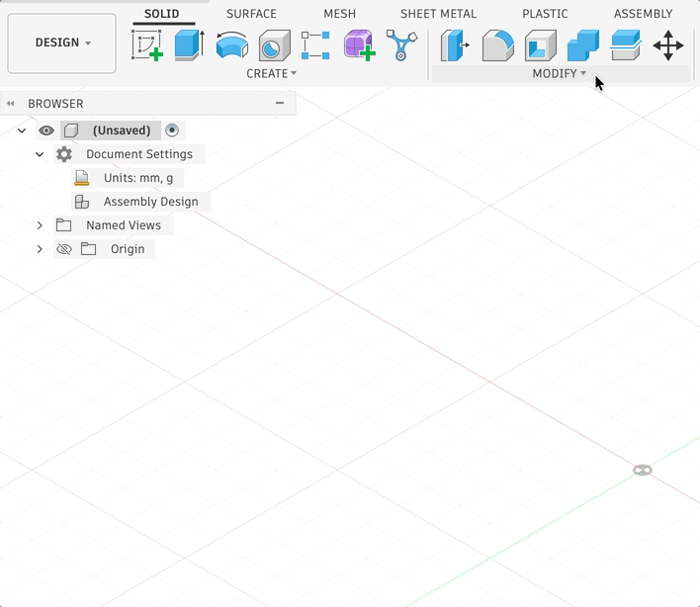Viewport: 700px width, 607px height.
Task: Activate the Revolve tool
Action: click(231, 45)
